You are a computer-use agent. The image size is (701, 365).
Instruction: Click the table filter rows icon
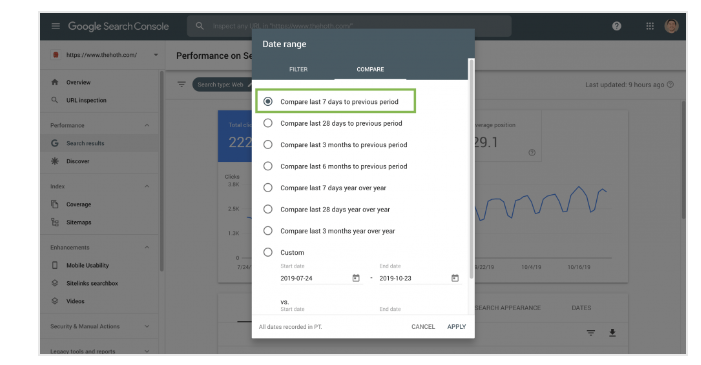(x=591, y=332)
